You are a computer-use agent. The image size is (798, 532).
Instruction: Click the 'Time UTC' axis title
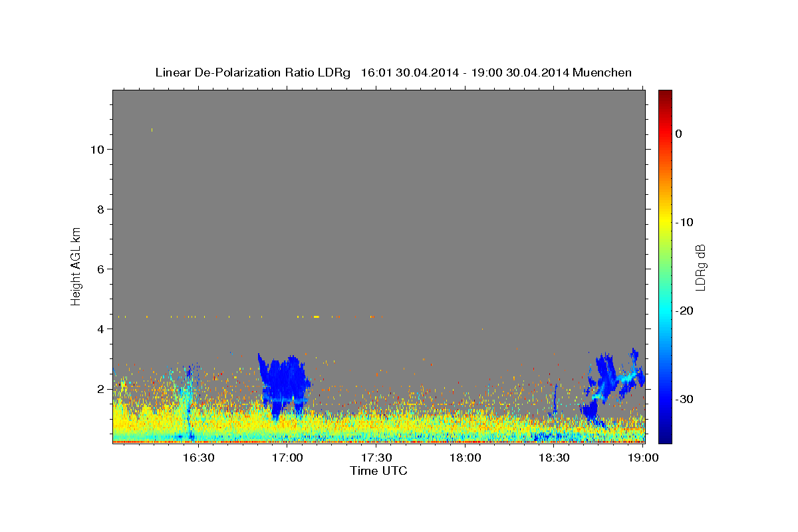378,471
